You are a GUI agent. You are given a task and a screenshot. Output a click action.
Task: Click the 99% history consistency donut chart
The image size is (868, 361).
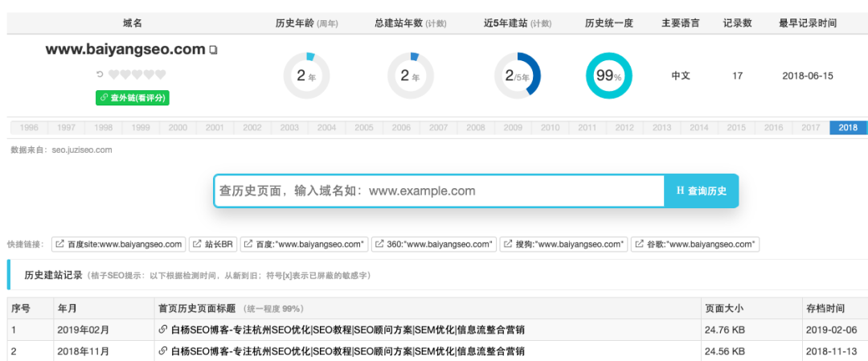tap(608, 76)
